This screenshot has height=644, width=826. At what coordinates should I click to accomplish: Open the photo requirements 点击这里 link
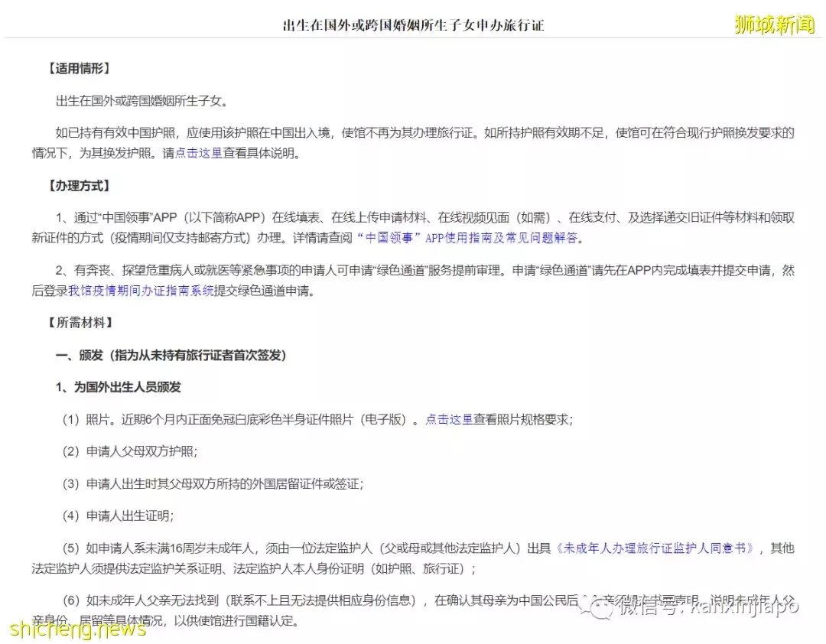[450, 419]
